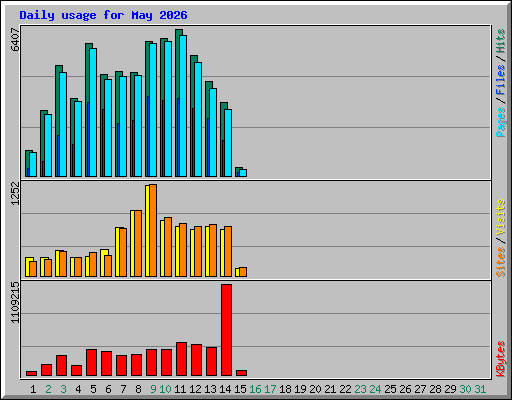Select day 1 on the x-axis

(x=33, y=389)
